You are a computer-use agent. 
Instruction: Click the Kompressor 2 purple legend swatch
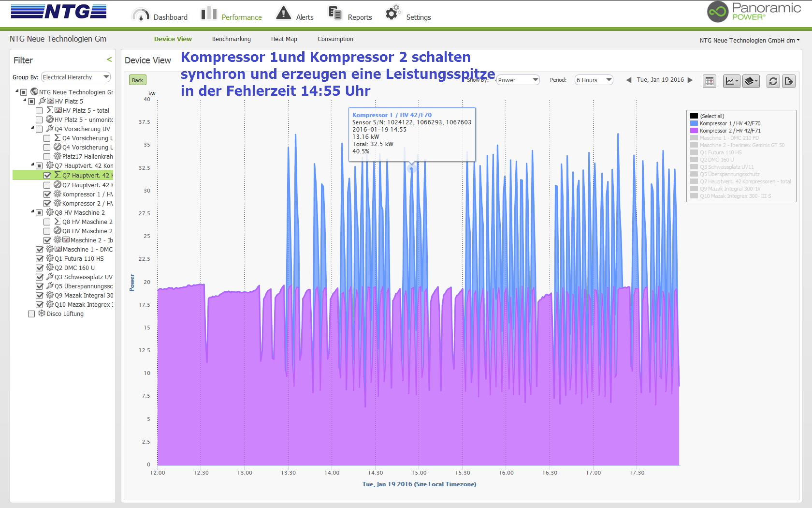[x=694, y=131]
